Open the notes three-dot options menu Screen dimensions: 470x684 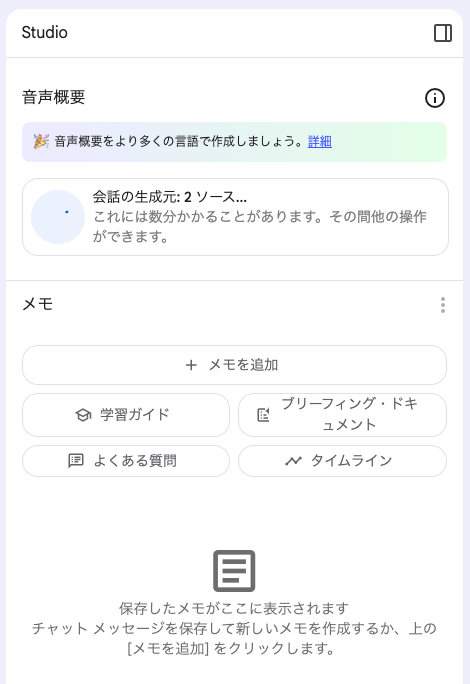[x=443, y=305]
